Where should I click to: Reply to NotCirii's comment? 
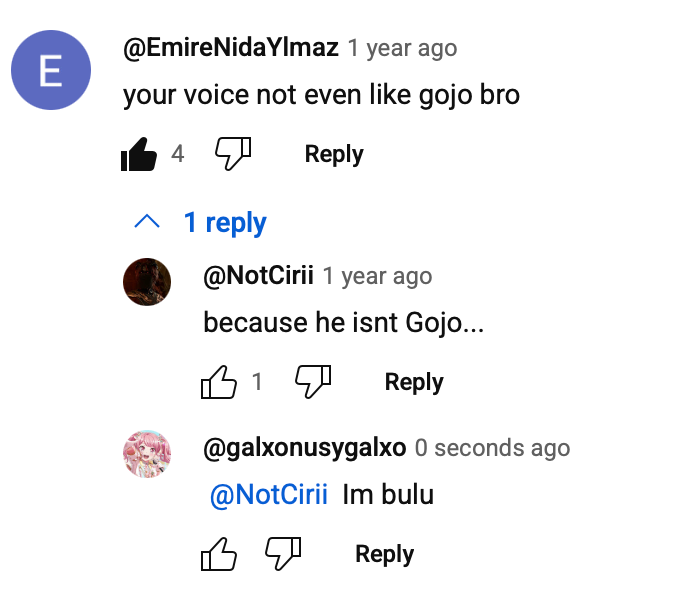[x=414, y=382]
